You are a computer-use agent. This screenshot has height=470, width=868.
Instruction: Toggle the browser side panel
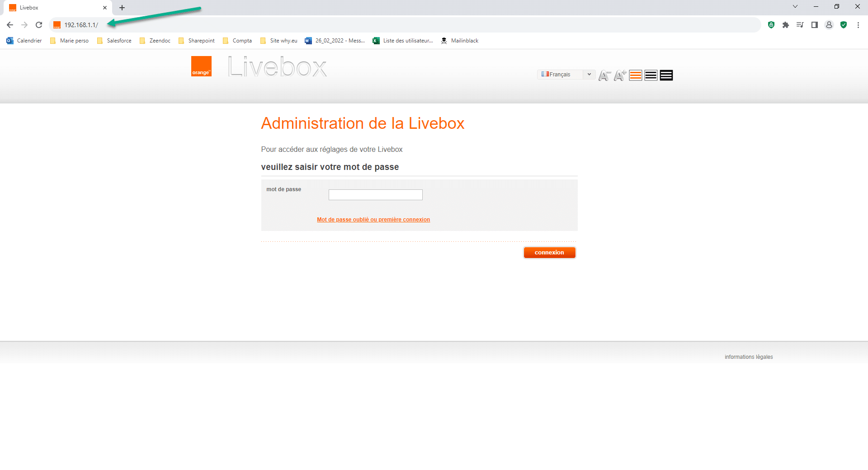click(815, 25)
